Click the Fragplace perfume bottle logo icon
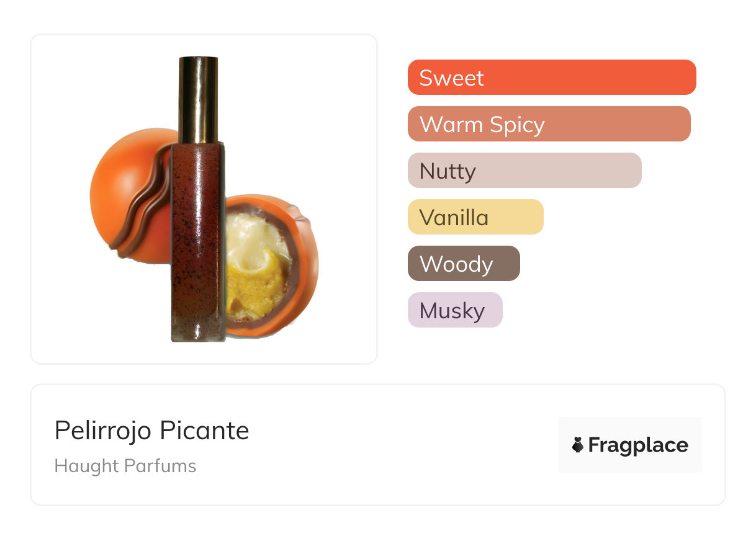Viewport: 756px width, 536px height. pyautogui.click(x=578, y=445)
